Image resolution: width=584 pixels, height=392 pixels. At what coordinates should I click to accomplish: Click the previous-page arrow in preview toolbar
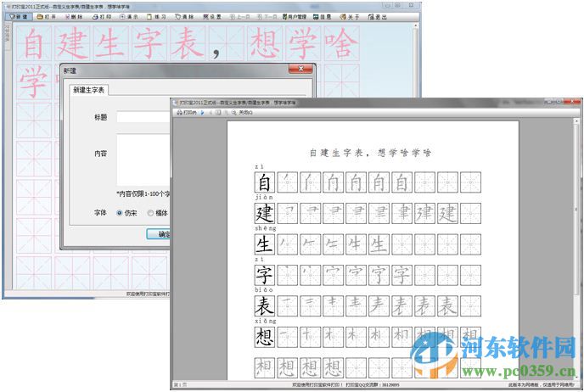(211, 112)
